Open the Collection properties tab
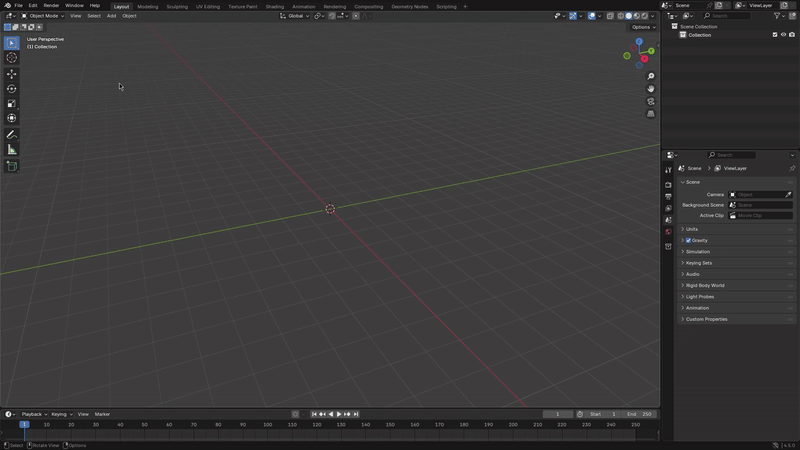Viewport: 800px width, 450px height. coord(668,246)
